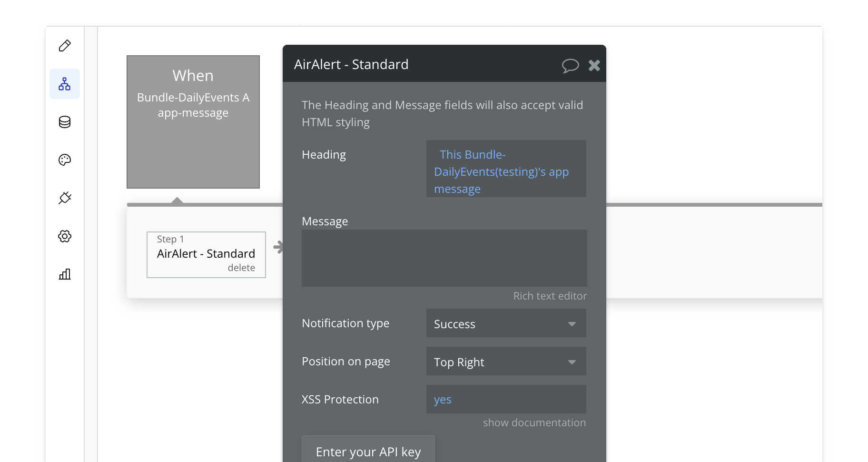868x462 pixels.
Task: Select the Step 1 AirAlert - Standard action
Action: (206, 254)
